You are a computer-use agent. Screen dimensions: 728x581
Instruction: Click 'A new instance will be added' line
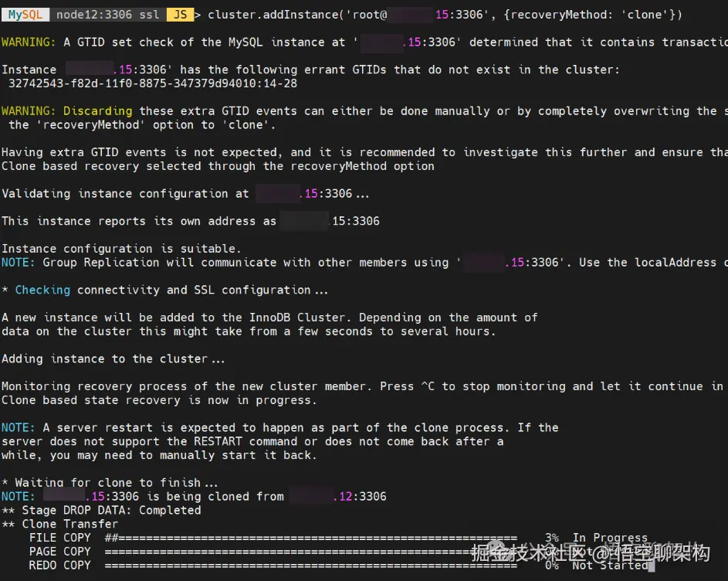click(x=269, y=318)
